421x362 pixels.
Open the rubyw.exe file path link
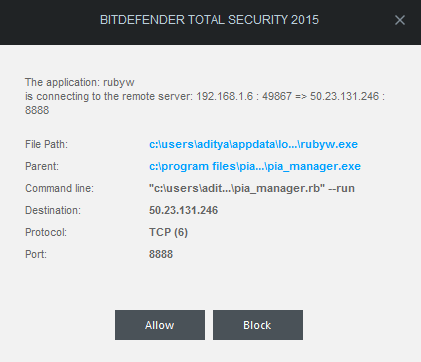point(253,144)
